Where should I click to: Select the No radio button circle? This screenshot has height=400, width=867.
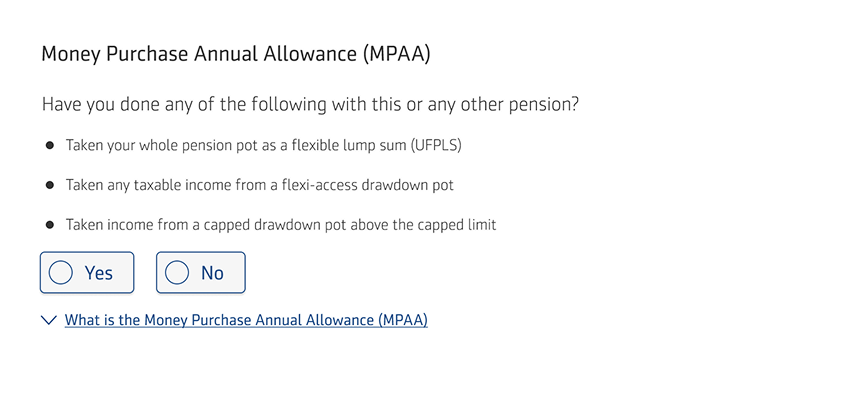pyautogui.click(x=177, y=273)
